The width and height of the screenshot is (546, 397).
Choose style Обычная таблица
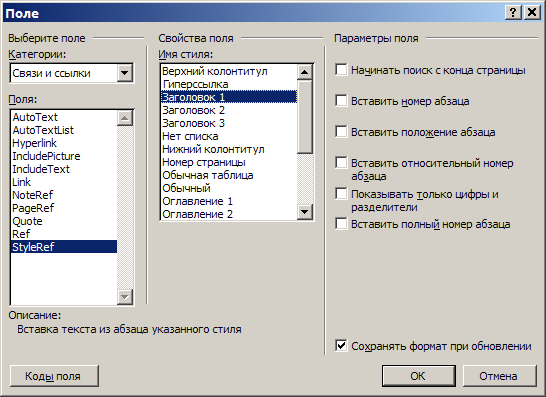[x=229, y=175]
